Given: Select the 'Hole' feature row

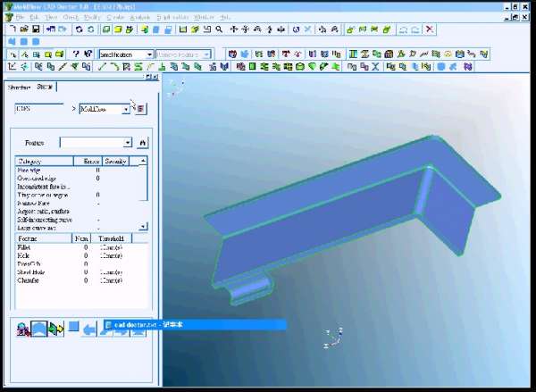Looking at the screenshot, I should coord(82,255).
